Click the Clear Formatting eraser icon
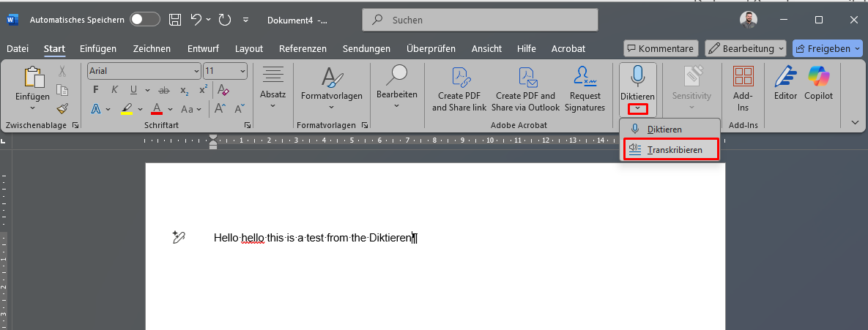 pyautogui.click(x=223, y=89)
